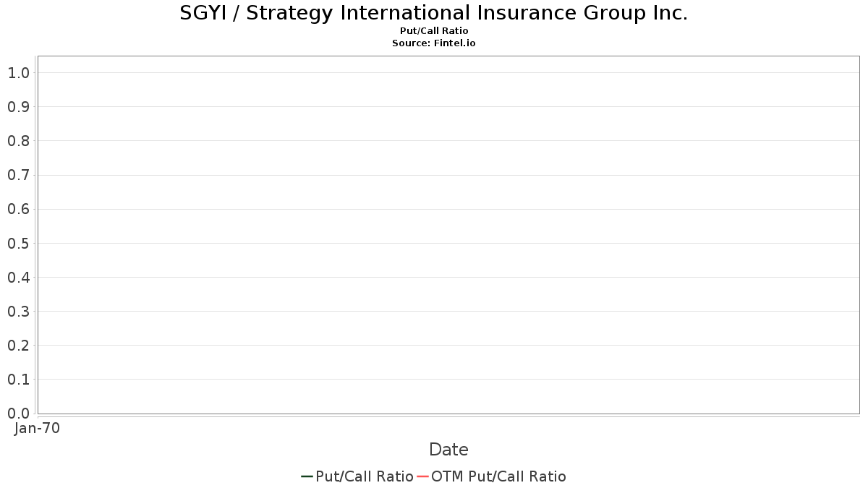The width and height of the screenshot is (868, 488).
Task: Click the Jan-70 x-axis tick label
Action: tap(37, 428)
